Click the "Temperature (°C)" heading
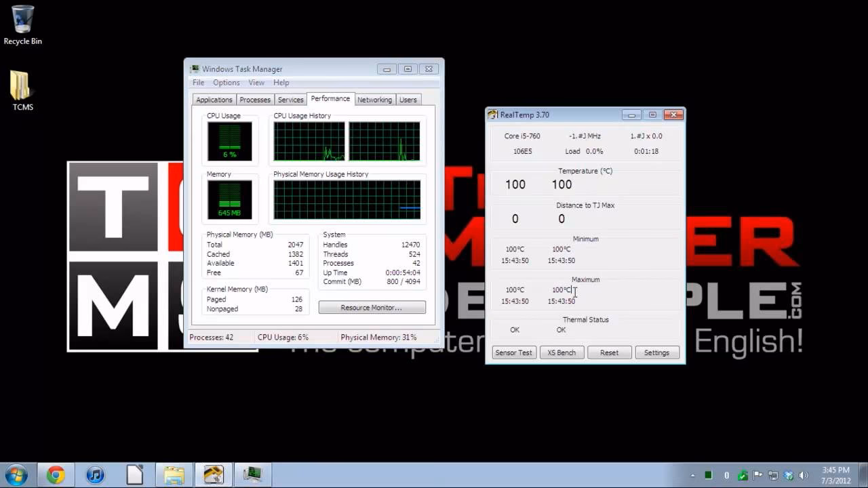This screenshot has height=488, width=868. [x=585, y=171]
